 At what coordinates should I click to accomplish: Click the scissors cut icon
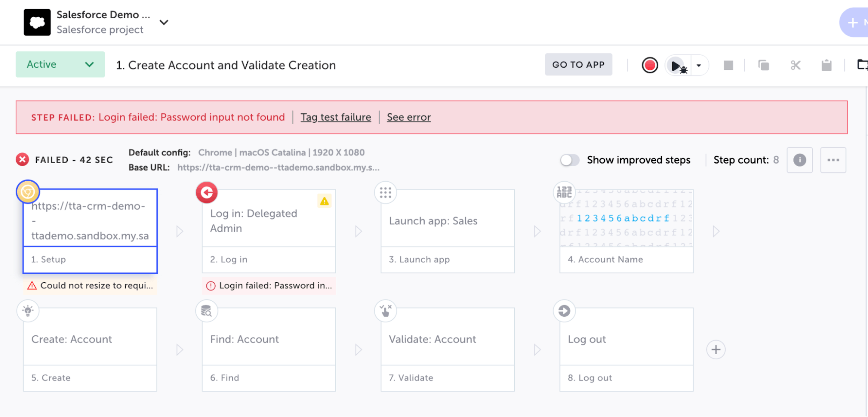pos(795,65)
